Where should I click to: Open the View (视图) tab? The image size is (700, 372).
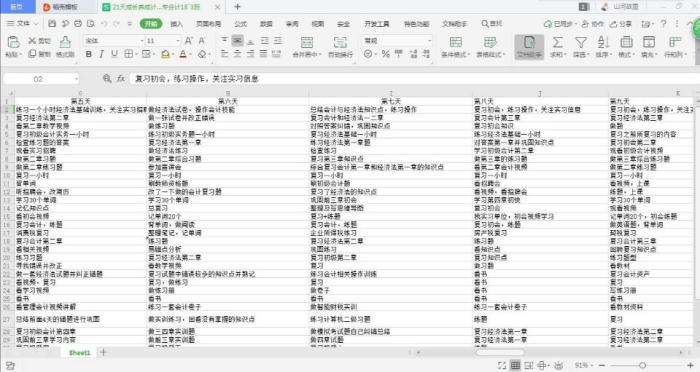pos(318,24)
